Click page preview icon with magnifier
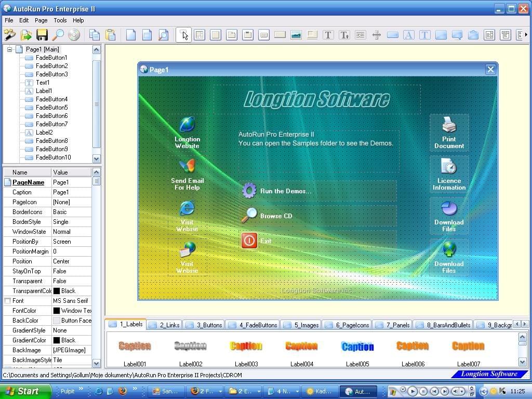This screenshot has width=532, height=399. pyautogui.click(x=163, y=35)
